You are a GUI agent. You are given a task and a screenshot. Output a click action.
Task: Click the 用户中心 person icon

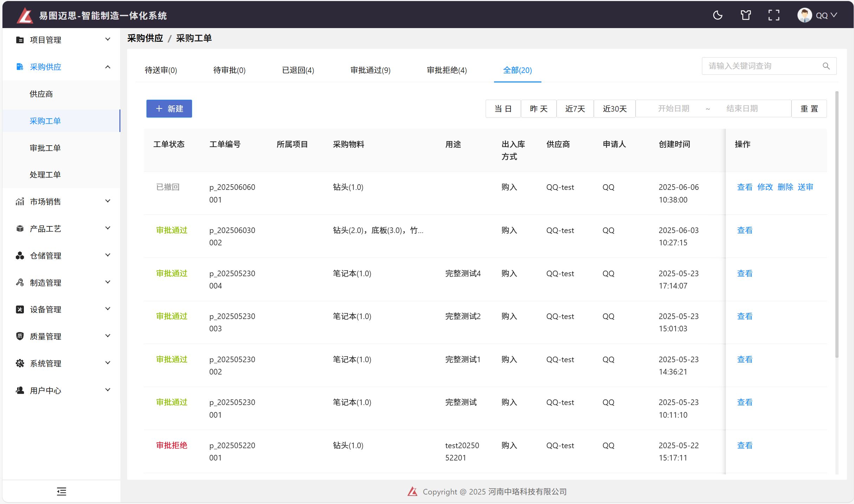click(x=20, y=390)
